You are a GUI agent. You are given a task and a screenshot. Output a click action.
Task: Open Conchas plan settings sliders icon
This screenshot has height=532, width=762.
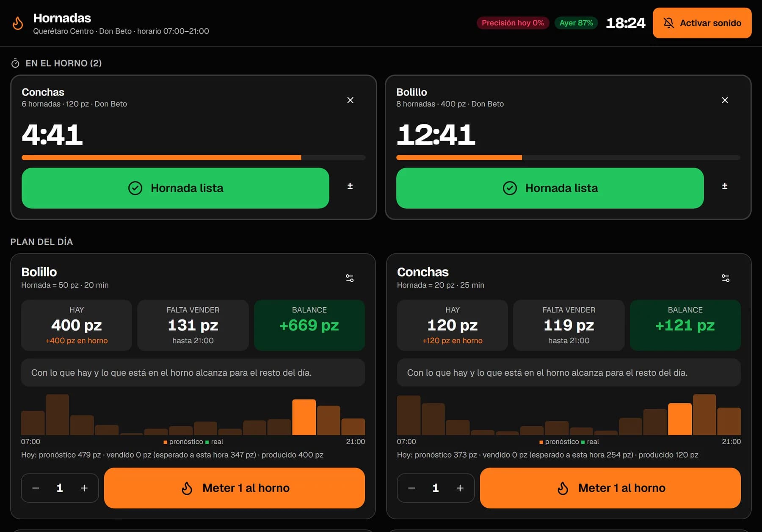click(x=726, y=278)
